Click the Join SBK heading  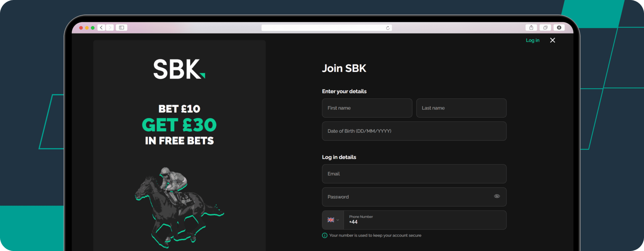(344, 68)
